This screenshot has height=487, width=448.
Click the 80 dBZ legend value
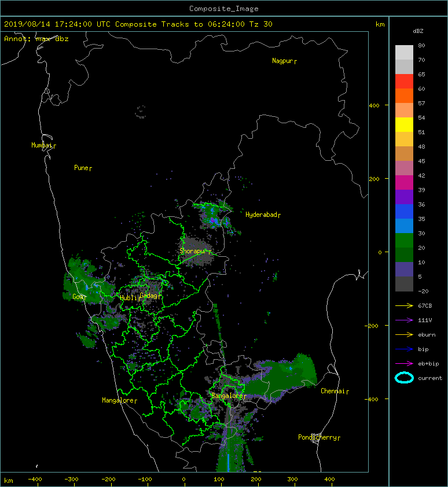[421, 45]
